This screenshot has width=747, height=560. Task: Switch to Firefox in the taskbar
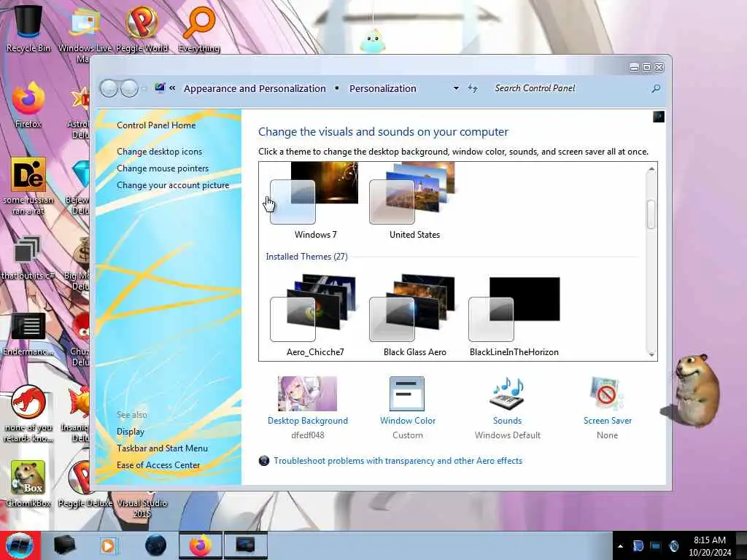pos(201,545)
